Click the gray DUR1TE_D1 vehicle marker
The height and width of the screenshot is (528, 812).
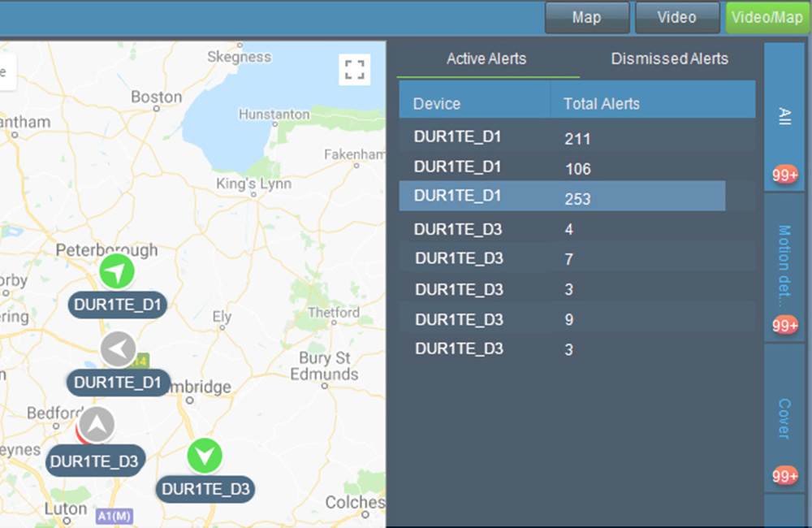118,348
